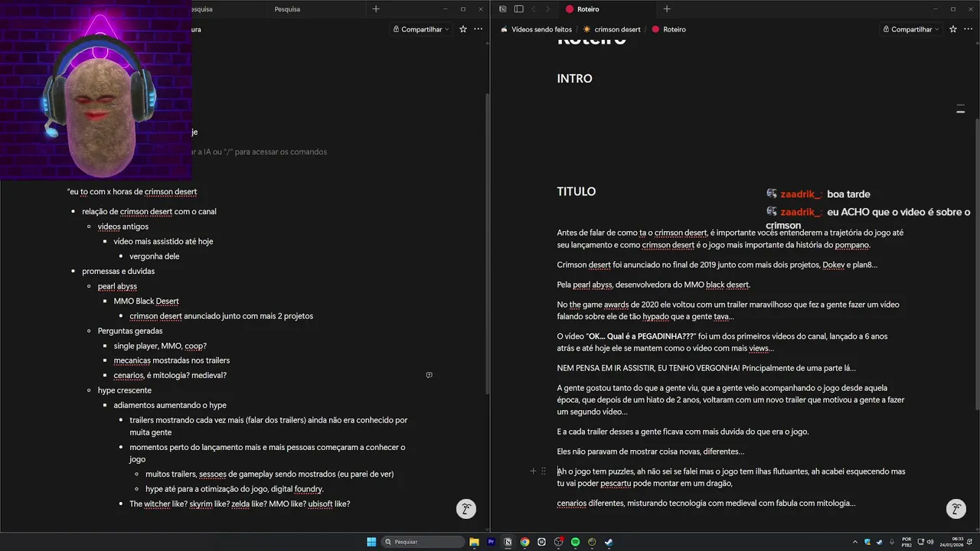The height and width of the screenshot is (551, 980).
Task: Open the Roteiro breadcrumb
Action: pyautogui.click(x=669, y=29)
